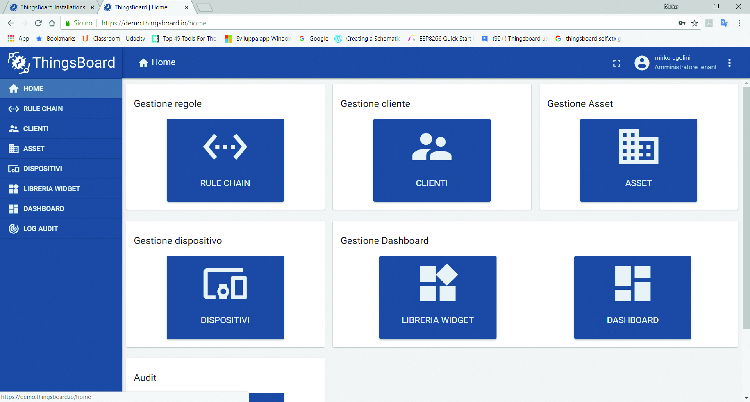Image resolution: width=750 pixels, height=402 pixels.
Task: Click the Asset sidebar icon
Action: click(13, 148)
